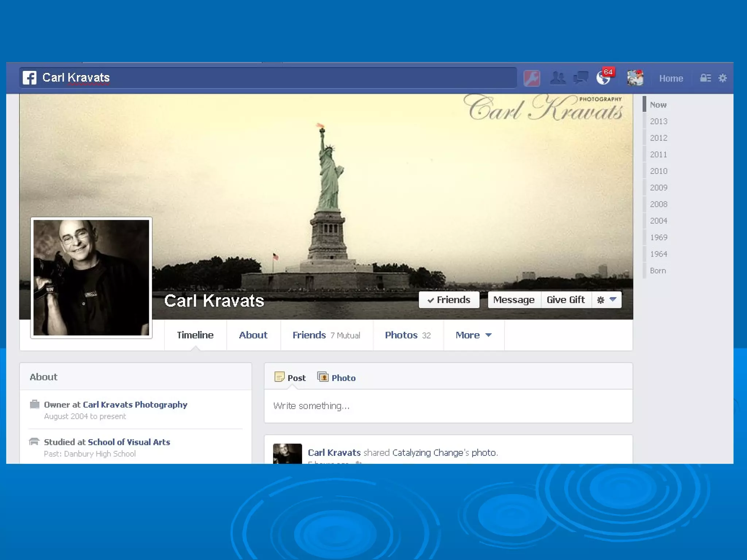Screen dimensions: 747x560
Task: Open privacy shortcuts lock icon
Action: coord(705,78)
